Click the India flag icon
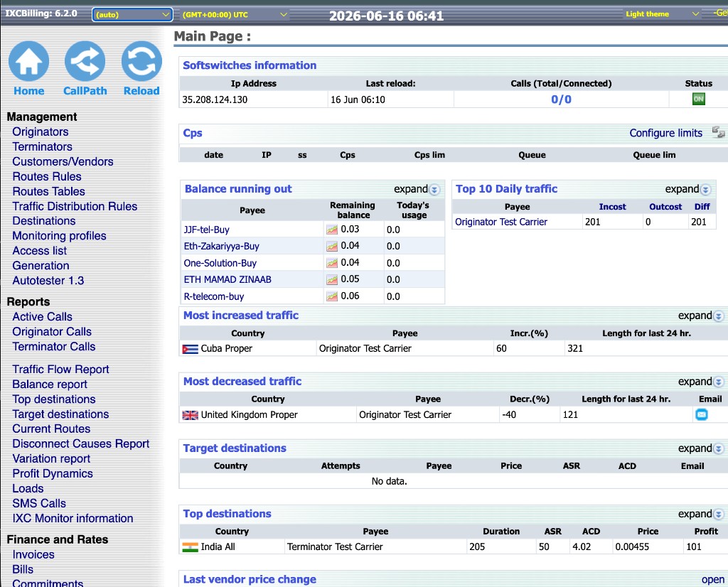This screenshot has height=587, width=728. point(190,547)
